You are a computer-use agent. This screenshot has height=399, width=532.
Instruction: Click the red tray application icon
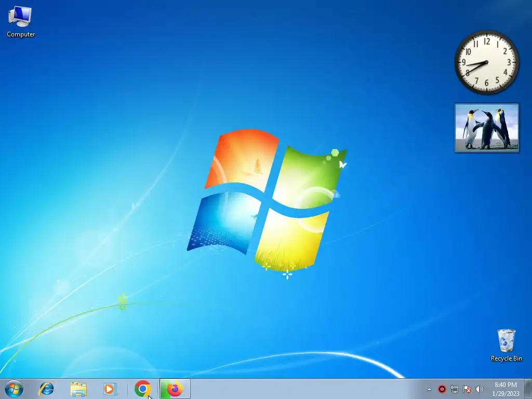point(442,389)
